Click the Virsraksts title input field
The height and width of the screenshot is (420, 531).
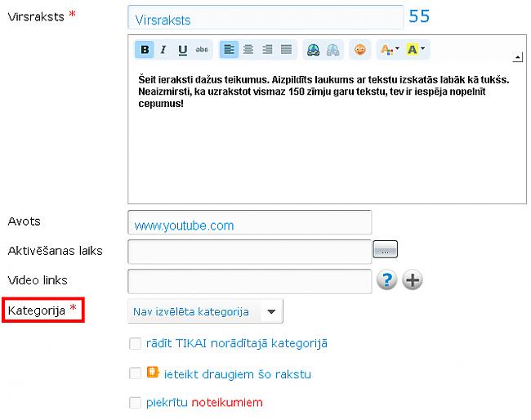pyautogui.click(x=265, y=18)
